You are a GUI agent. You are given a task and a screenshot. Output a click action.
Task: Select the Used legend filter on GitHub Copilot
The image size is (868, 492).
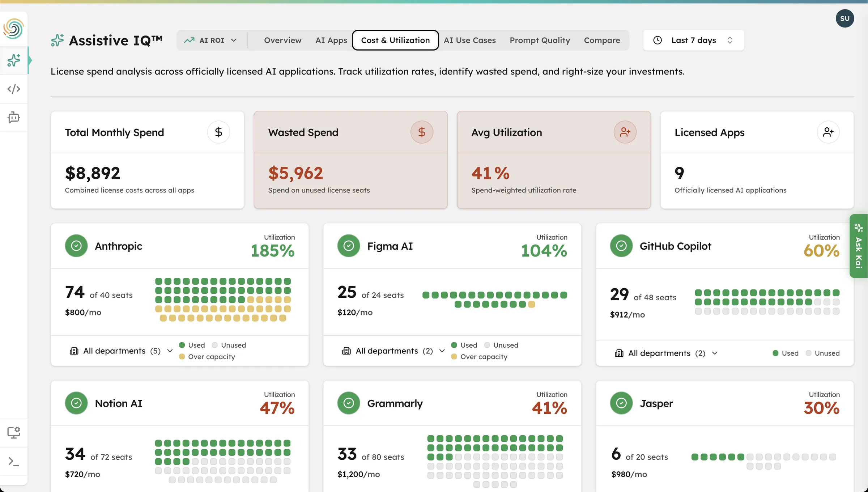click(785, 353)
